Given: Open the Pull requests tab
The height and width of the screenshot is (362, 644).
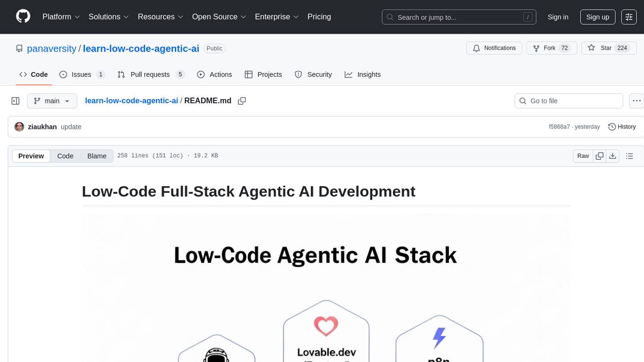Looking at the screenshot, I should pyautogui.click(x=151, y=74).
